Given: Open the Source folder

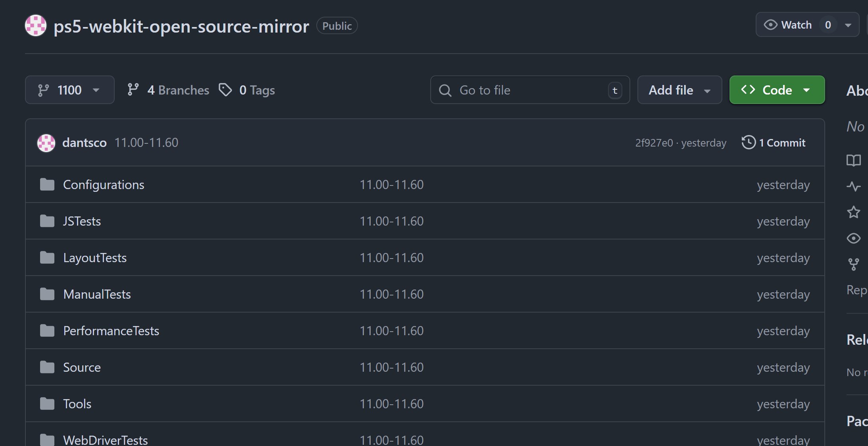Looking at the screenshot, I should tap(82, 367).
